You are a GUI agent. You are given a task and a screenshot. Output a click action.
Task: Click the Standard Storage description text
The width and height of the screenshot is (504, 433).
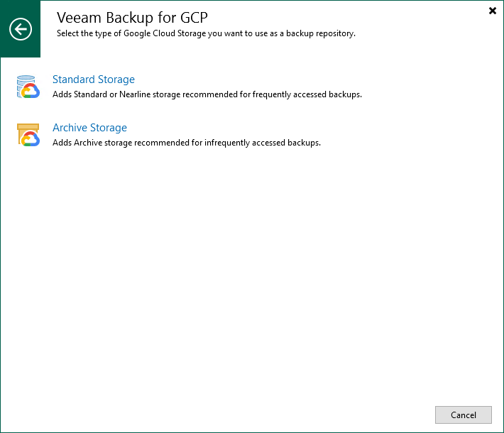(x=207, y=94)
